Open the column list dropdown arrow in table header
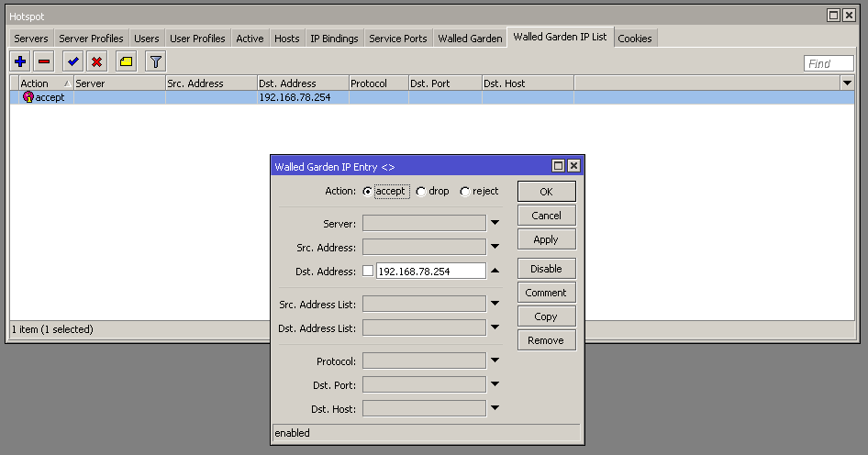Screen dimensions: 868x455 pyautogui.click(x=847, y=83)
